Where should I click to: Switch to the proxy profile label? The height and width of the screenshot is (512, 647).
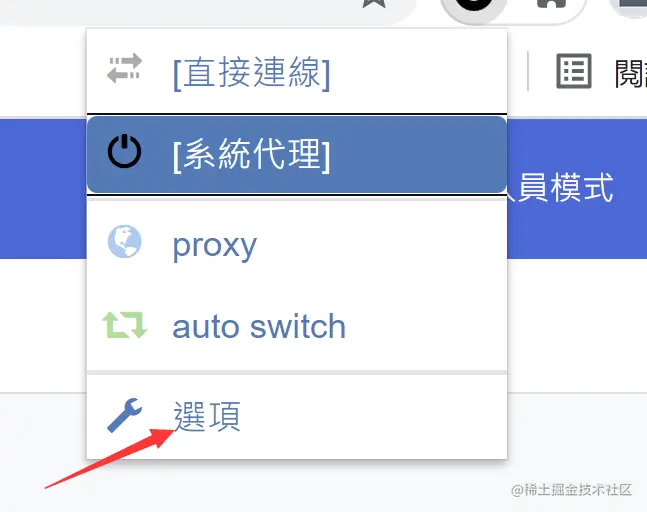click(215, 246)
